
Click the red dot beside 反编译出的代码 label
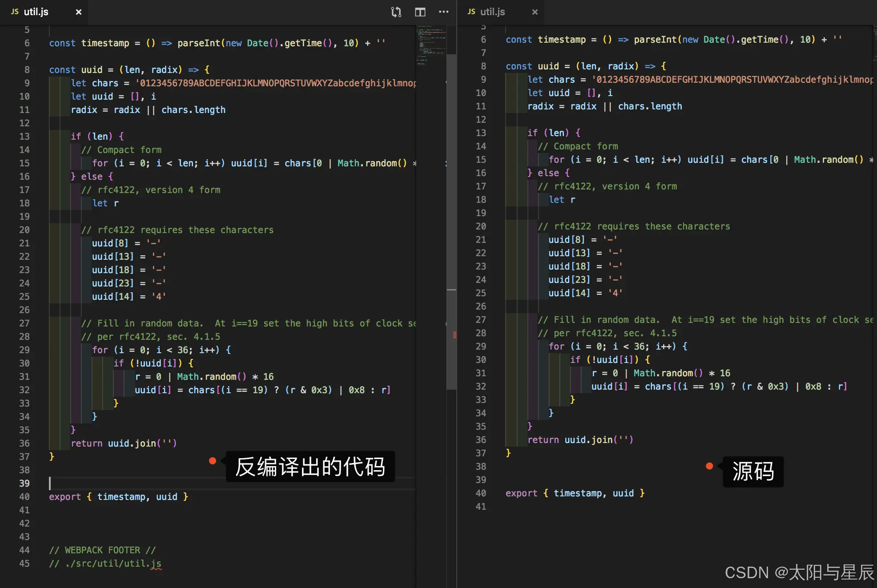click(x=213, y=461)
